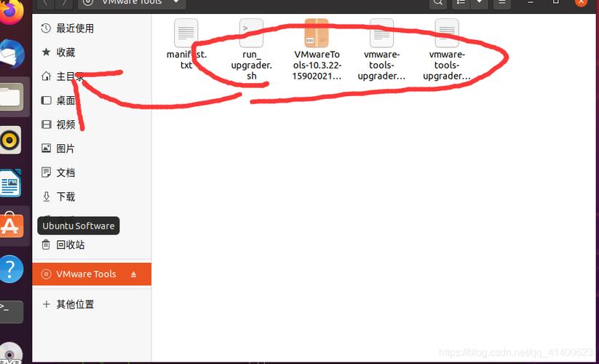Open the search button in header

tap(438, 3)
